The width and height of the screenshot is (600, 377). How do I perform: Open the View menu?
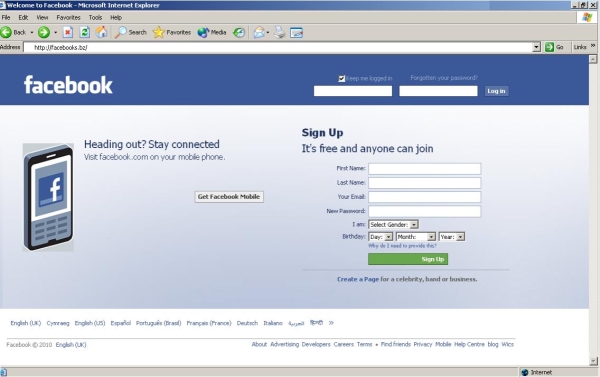[42, 18]
